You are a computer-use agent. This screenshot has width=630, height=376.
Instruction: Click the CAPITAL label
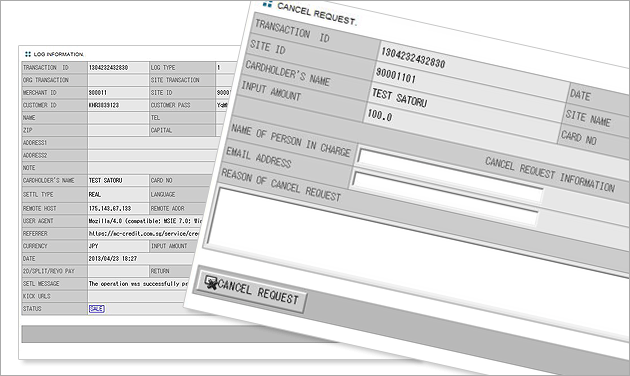tap(162, 130)
